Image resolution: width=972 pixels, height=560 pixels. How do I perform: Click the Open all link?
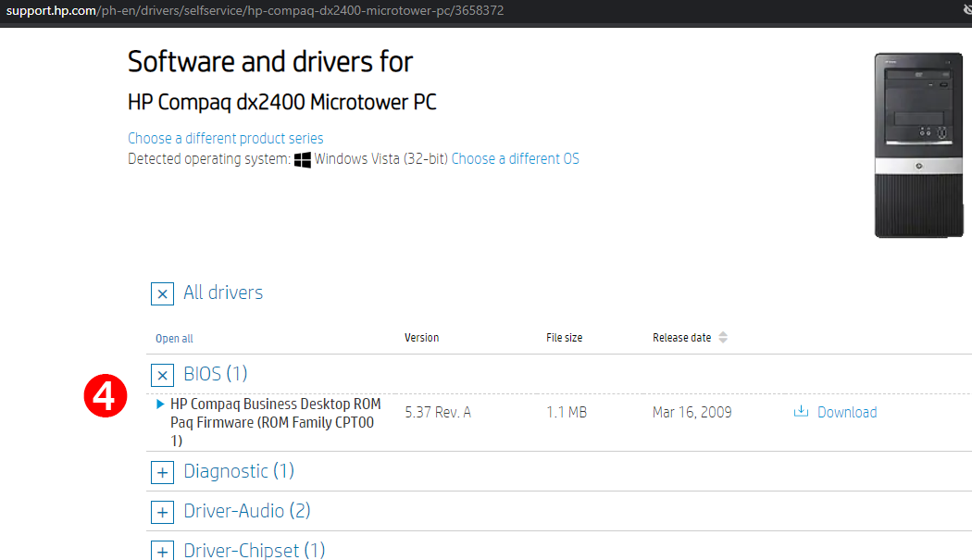click(174, 339)
